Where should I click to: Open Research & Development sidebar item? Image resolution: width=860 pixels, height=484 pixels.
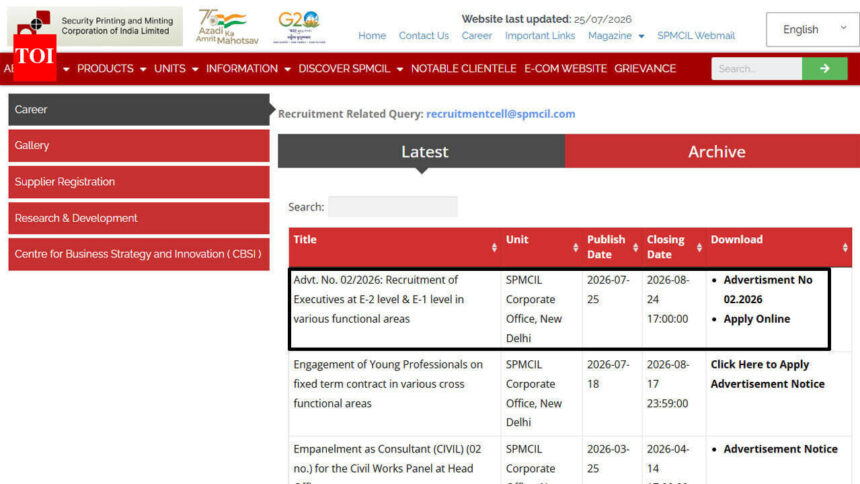click(139, 218)
